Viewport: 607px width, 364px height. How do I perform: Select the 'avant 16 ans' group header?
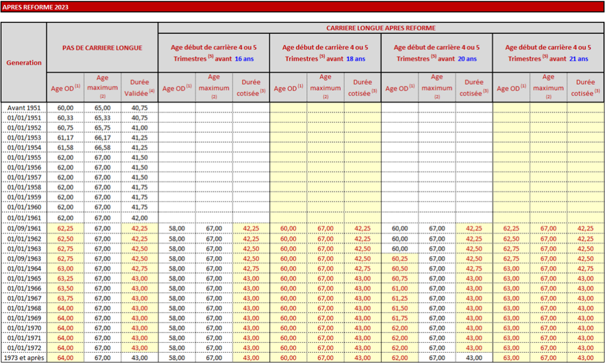pyautogui.click(x=213, y=53)
